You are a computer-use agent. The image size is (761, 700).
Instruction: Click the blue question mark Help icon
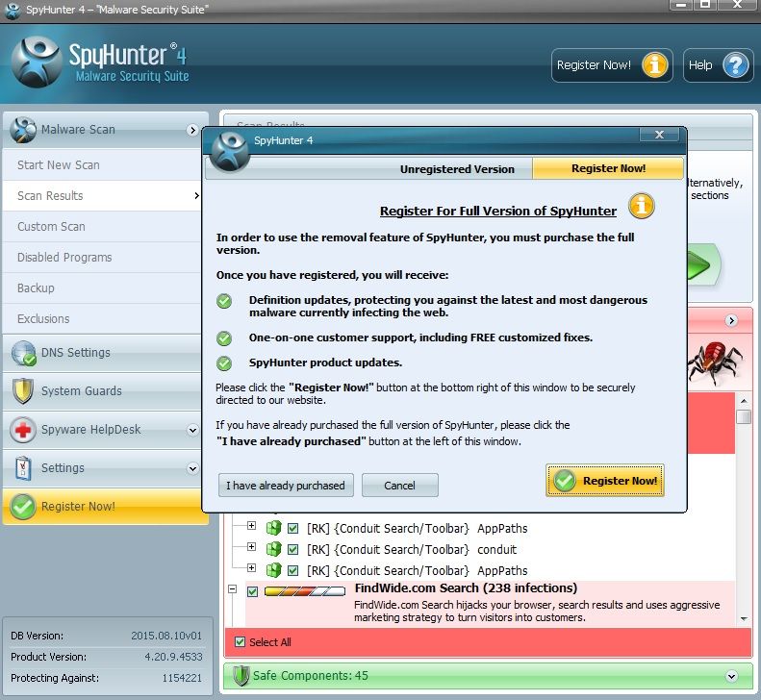pyautogui.click(x=735, y=64)
